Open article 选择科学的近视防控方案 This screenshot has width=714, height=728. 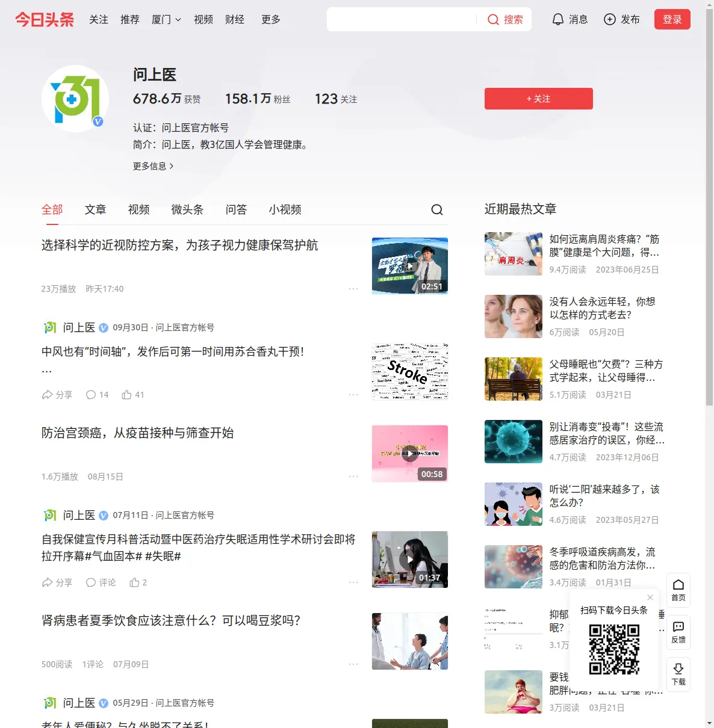click(179, 245)
